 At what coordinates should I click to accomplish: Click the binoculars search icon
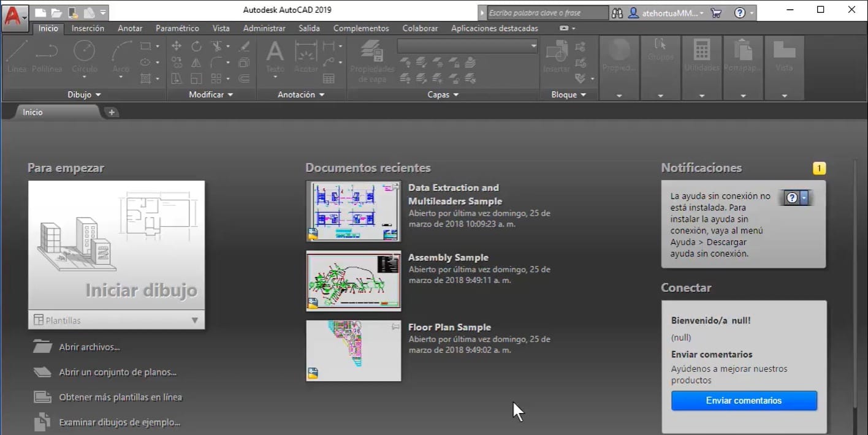617,12
